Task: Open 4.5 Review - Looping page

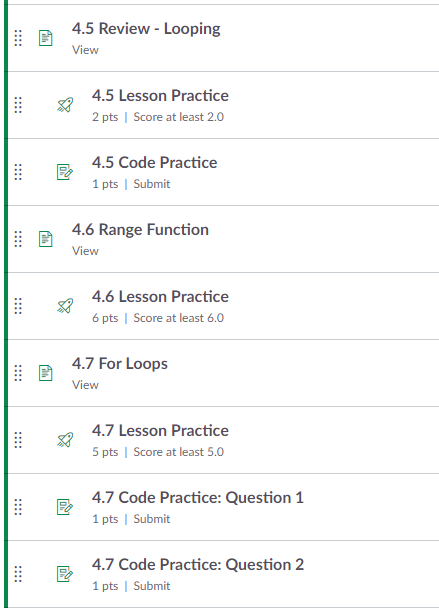Action: tap(146, 29)
